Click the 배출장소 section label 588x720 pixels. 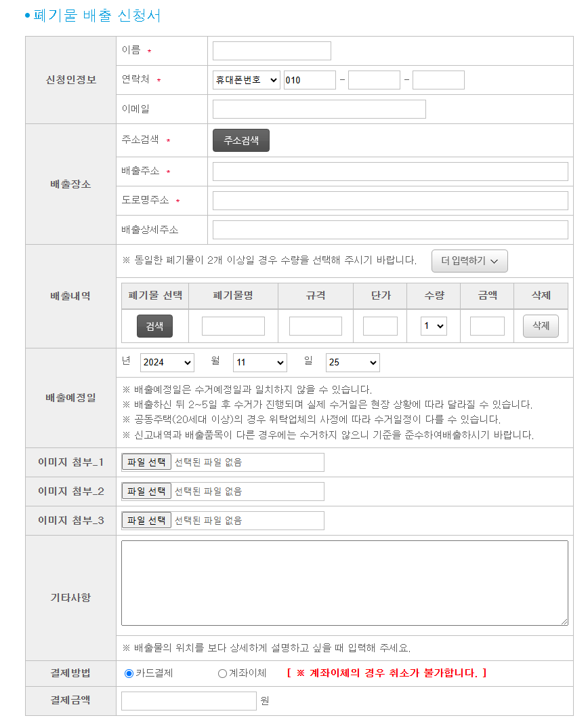pyautogui.click(x=70, y=184)
